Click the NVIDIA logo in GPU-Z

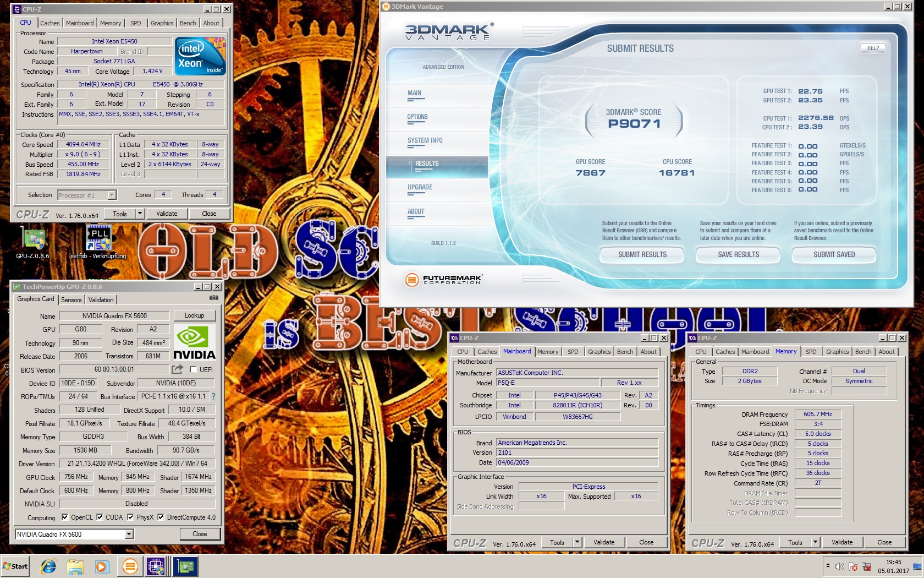194,342
